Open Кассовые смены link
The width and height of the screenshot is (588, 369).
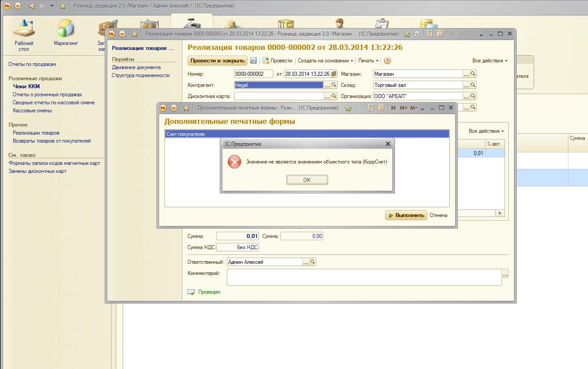(x=32, y=111)
